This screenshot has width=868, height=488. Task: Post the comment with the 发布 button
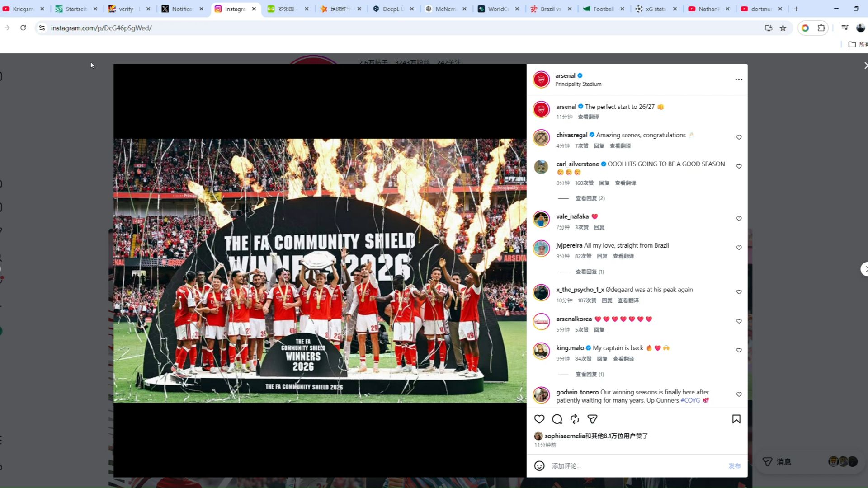click(x=735, y=466)
